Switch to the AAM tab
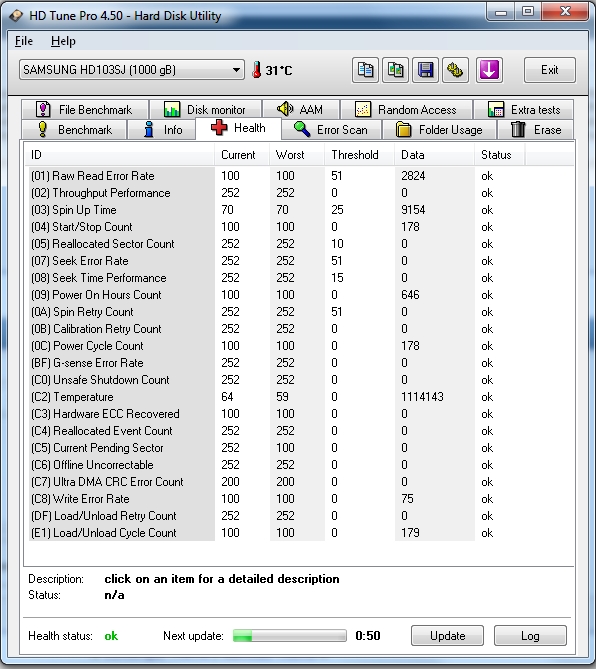596x669 pixels. click(301, 110)
